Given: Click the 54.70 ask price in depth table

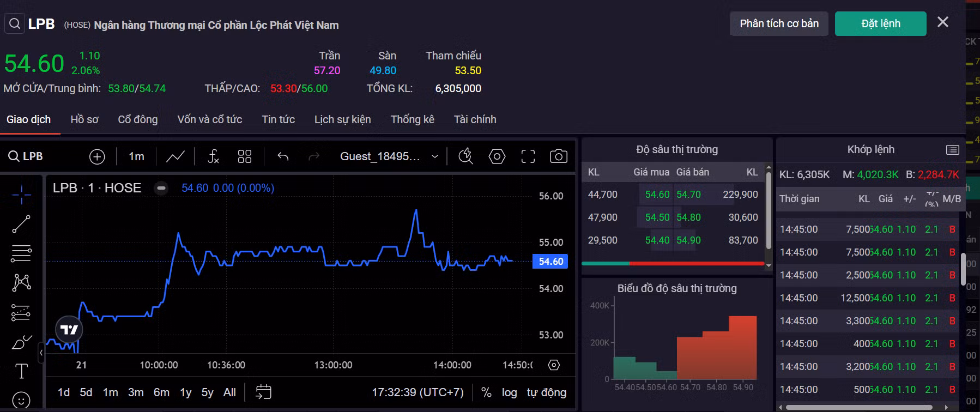Looking at the screenshot, I should [x=688, y=195].
